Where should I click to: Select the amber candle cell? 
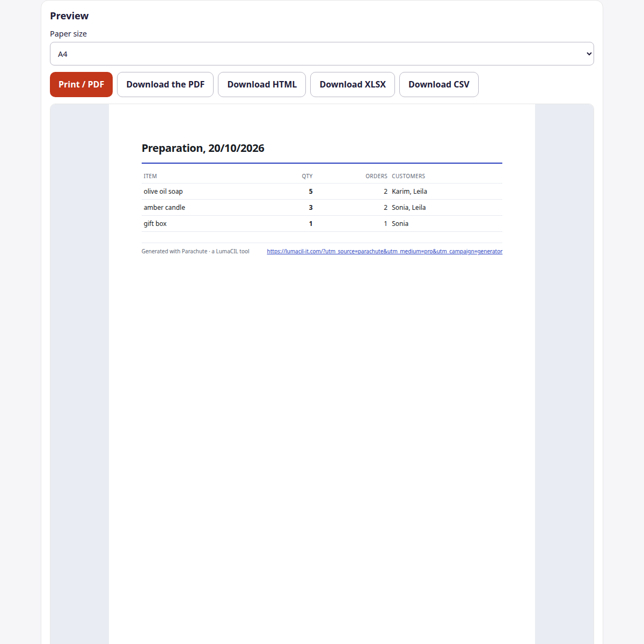tap(164, 208)
